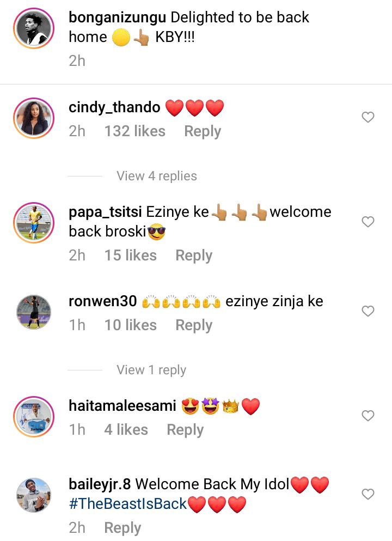Heart the haitamaleesami comment

click(x=368, y=415)
